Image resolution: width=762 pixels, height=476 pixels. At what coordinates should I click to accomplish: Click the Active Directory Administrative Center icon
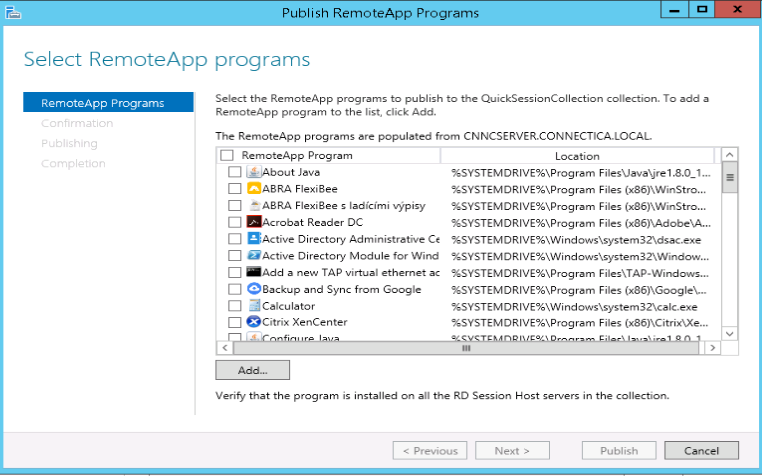tap(254, 238)
